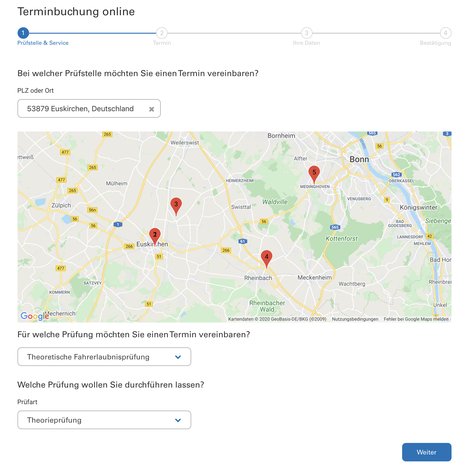Select map marker number 4 near Rheinbach
This screenshot has height=472, width=470.
266,258
